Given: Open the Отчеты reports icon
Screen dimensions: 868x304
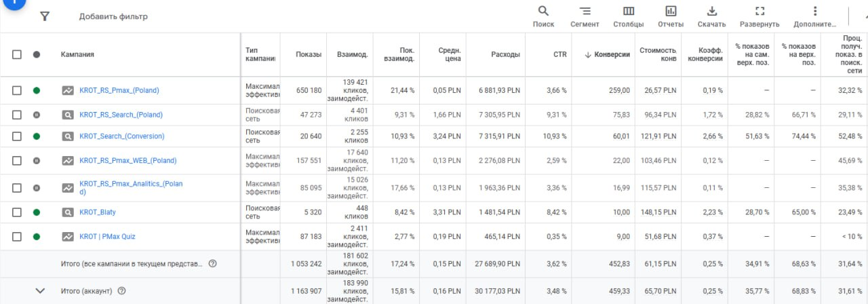Looking at the screenshot, I should pos(671,12).
